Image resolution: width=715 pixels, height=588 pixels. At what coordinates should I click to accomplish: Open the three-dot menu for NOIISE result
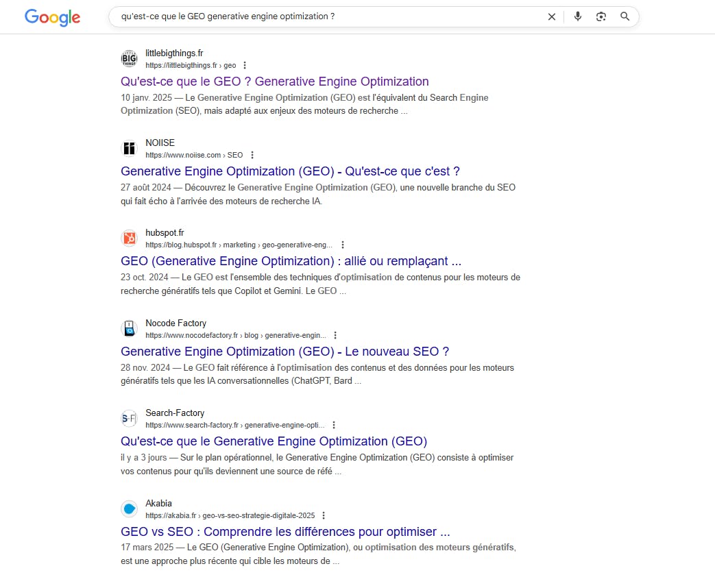252,155
